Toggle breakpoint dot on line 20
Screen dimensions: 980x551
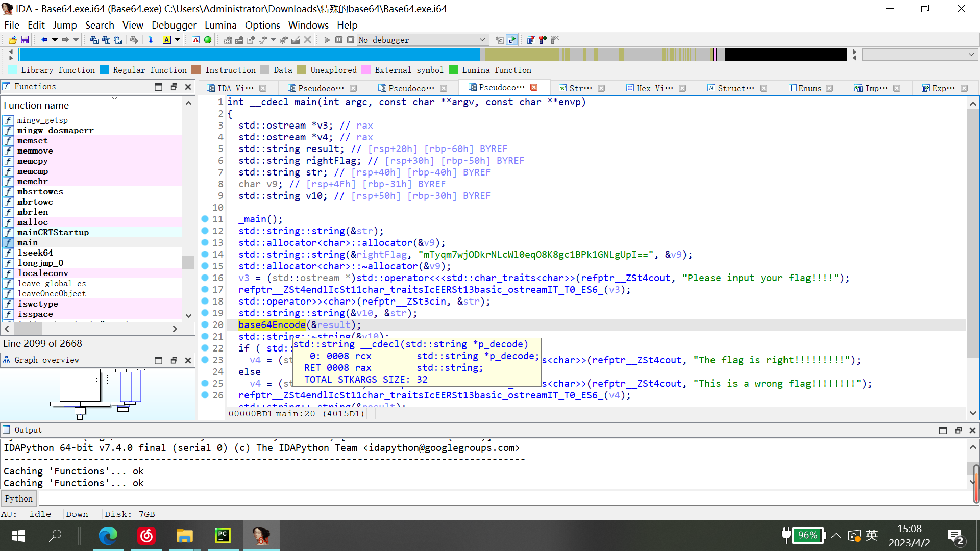click(205, 324)
